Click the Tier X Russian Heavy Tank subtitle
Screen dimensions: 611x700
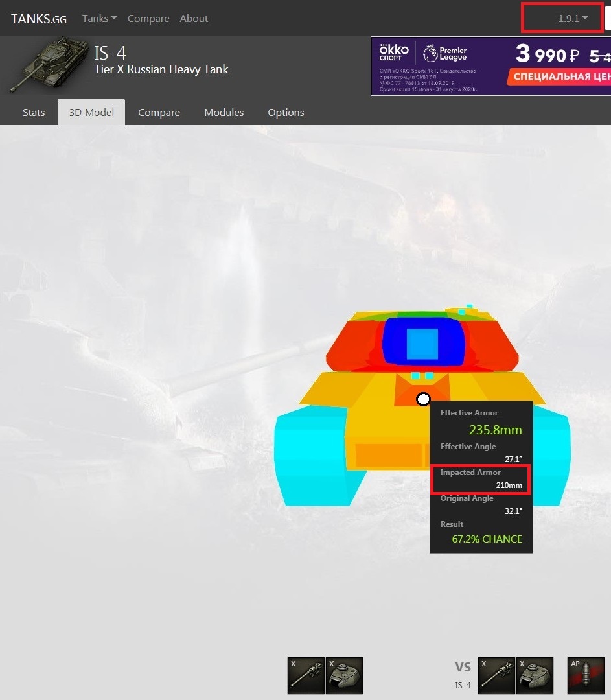point(161,69)
